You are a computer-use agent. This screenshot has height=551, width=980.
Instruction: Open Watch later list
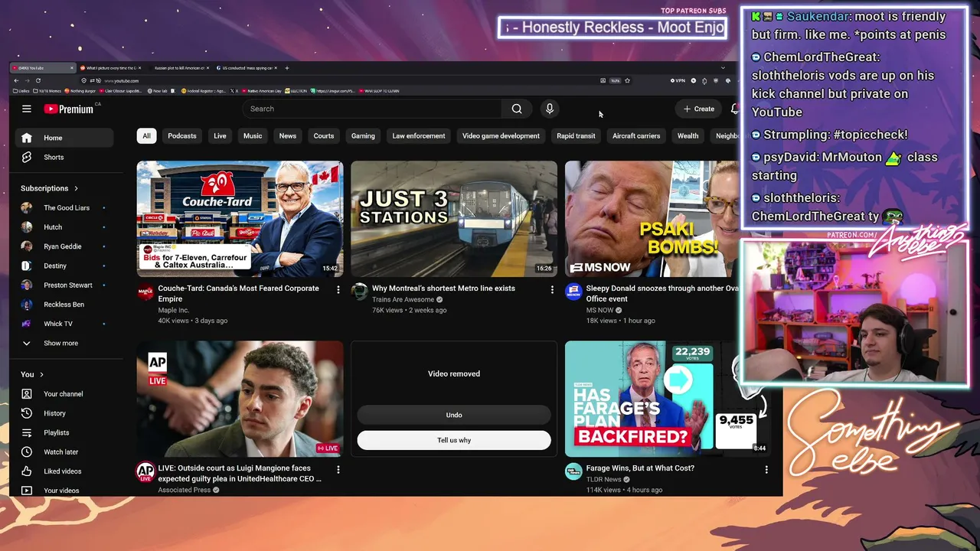click(x=64, y=452)
